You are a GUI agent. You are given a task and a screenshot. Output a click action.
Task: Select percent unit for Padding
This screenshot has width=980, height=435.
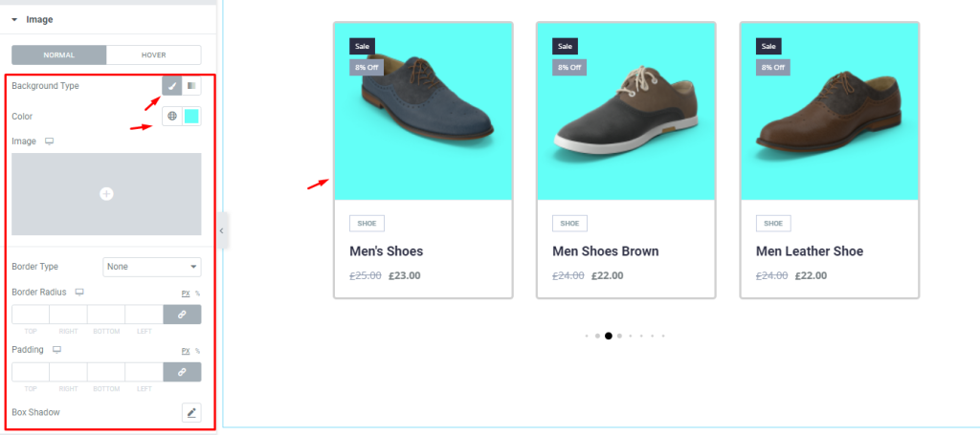197,351
